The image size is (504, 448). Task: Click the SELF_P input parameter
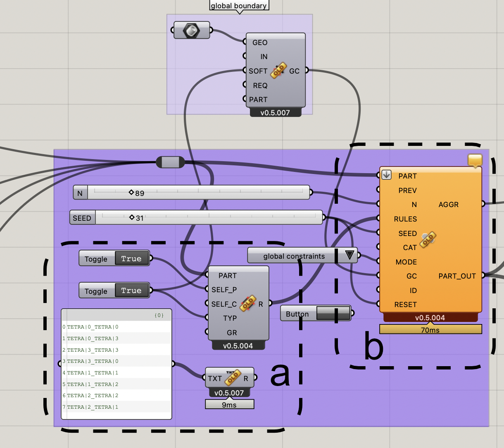tap(224, 290)
